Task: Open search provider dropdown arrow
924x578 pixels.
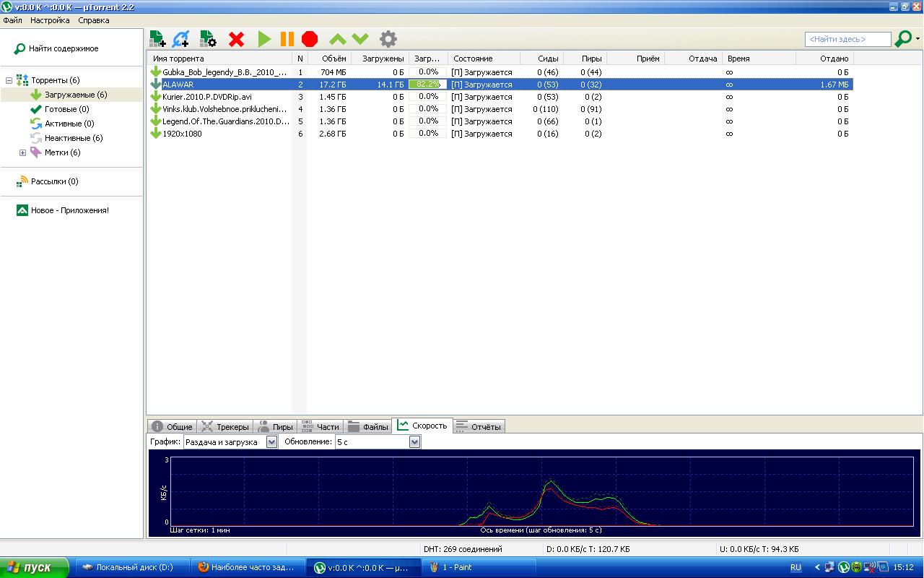Action: (918, 39)
